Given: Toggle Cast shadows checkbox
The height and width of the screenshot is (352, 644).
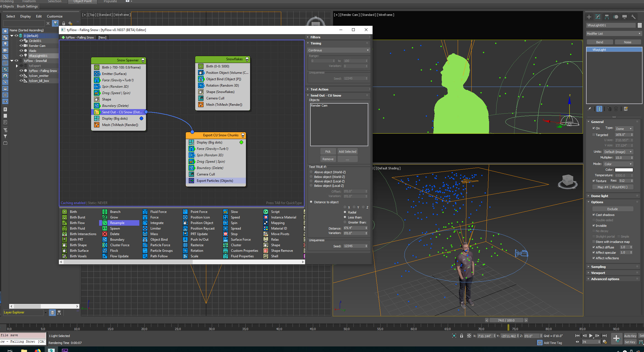Looking at the screenshot, I should pyautogui.click(x=594, y=215).
